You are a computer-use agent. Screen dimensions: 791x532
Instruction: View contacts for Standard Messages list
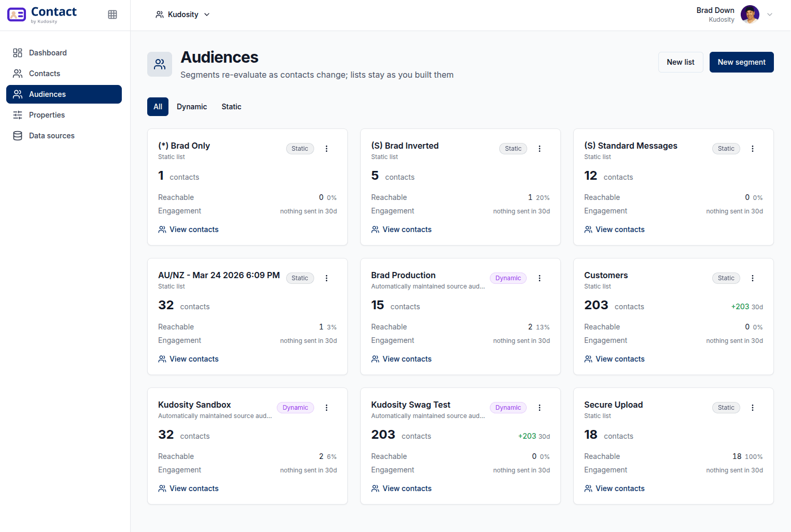click(615, 229)
